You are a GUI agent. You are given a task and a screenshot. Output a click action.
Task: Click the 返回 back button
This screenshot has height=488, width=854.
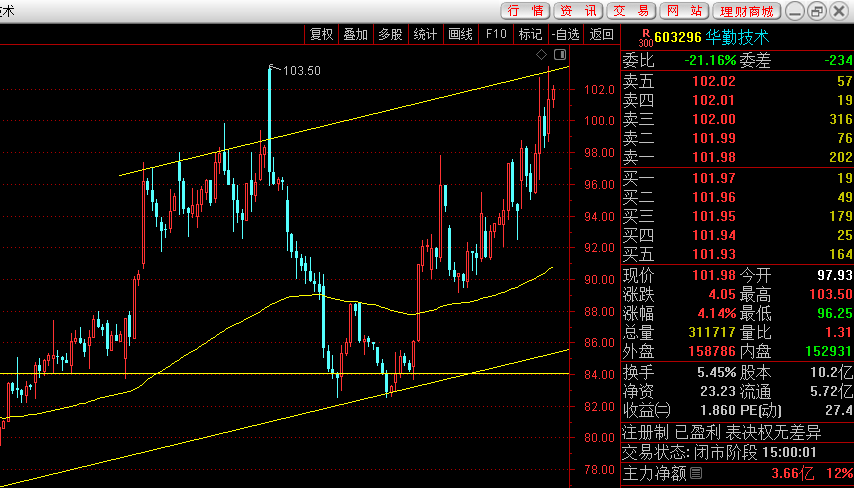pyautogui.click(x=601, y=34)
